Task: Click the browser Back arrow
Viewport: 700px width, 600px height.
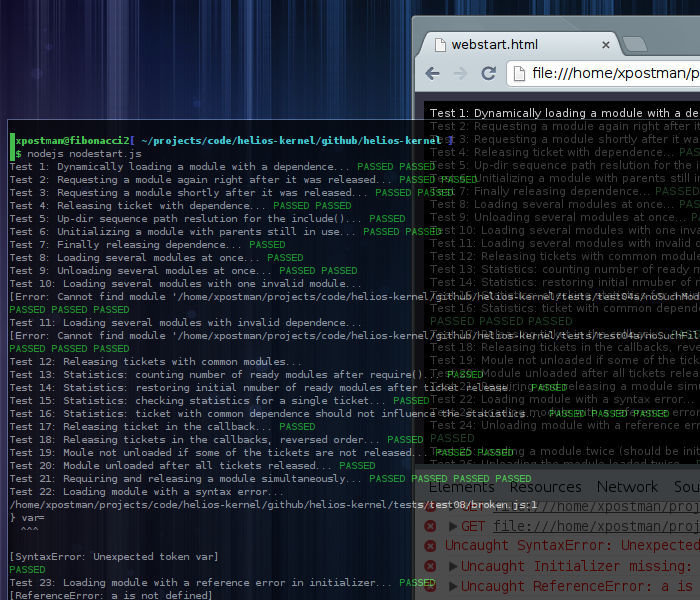Action: pos(432,73)
